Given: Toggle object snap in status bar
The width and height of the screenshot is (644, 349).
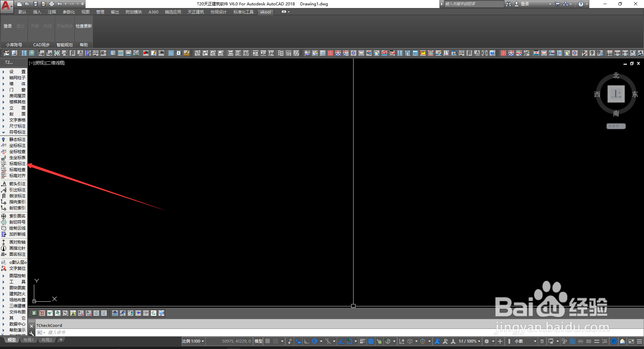Looking at the screenshot, I should tap(349, 341).
